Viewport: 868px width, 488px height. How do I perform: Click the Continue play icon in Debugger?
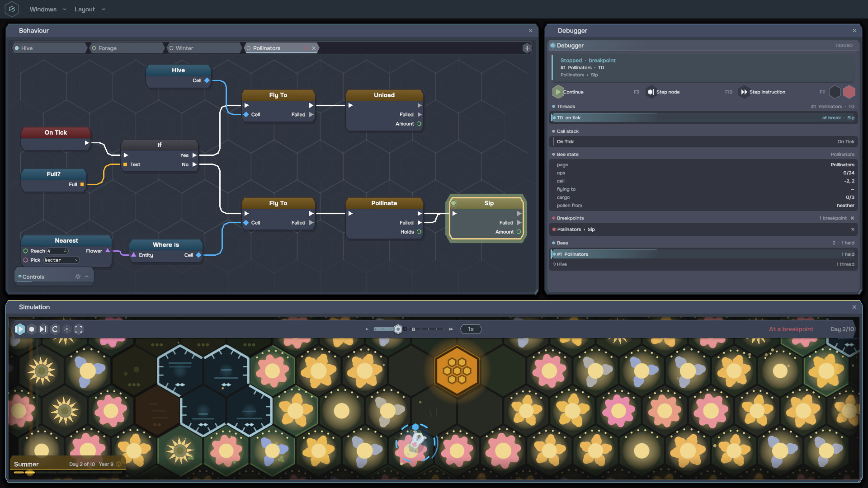click(x=558, y=92)
